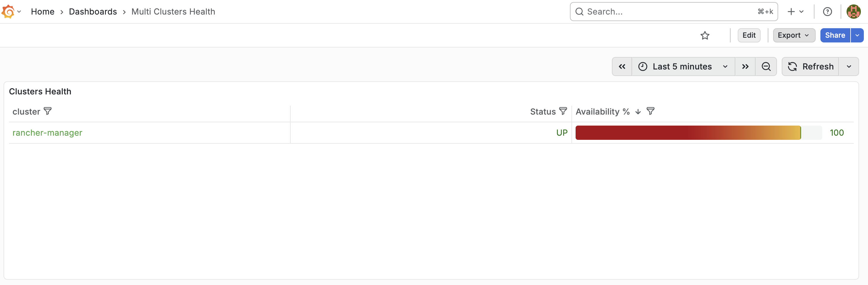Open the user profile avatar
Image resolution: width=868 pixels, height=285 pixels.
pos(853,12)
